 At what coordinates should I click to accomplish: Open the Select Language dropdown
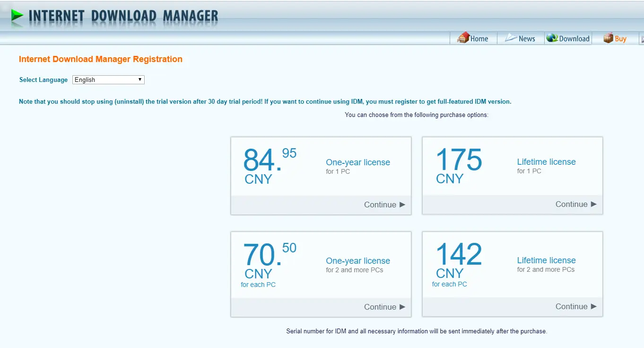coord(108,80)
